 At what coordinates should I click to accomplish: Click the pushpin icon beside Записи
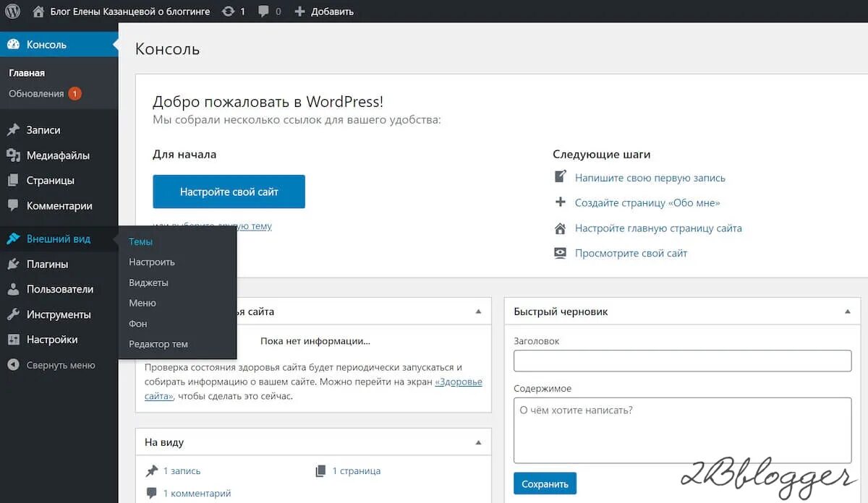pos(13,130)
